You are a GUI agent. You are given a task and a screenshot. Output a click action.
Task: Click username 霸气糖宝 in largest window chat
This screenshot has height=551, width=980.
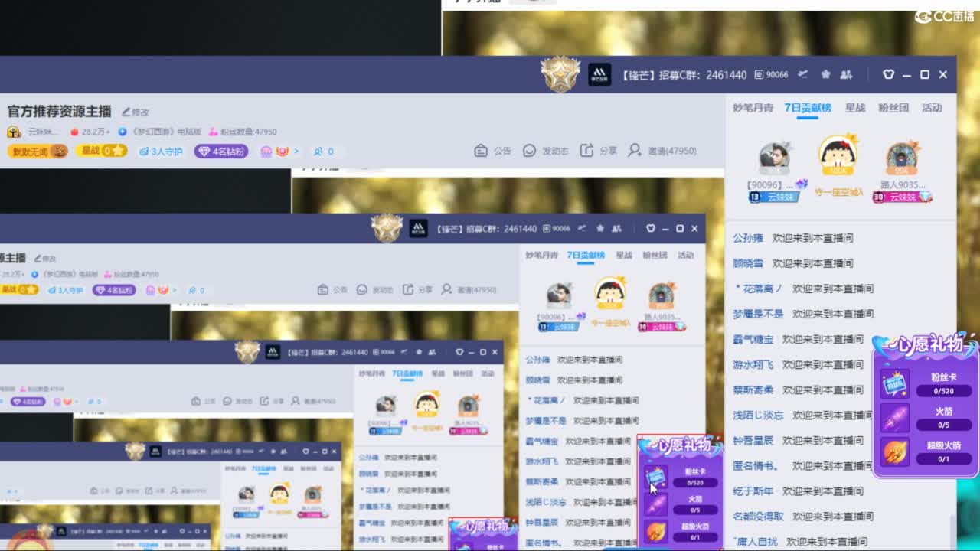pyautogui.click(x=753, y=339)
